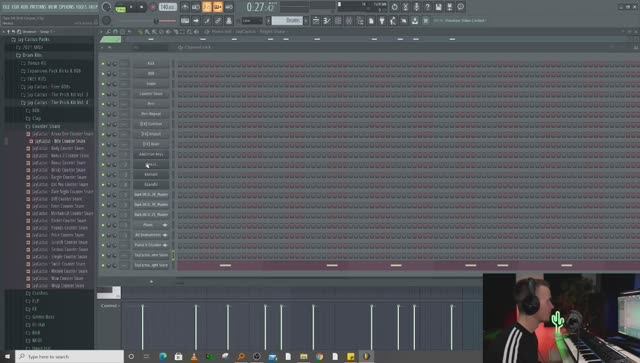Viewport: 640px width, 363px height.
Task: Open the FILE menu
Action: (x=6, y=7)
